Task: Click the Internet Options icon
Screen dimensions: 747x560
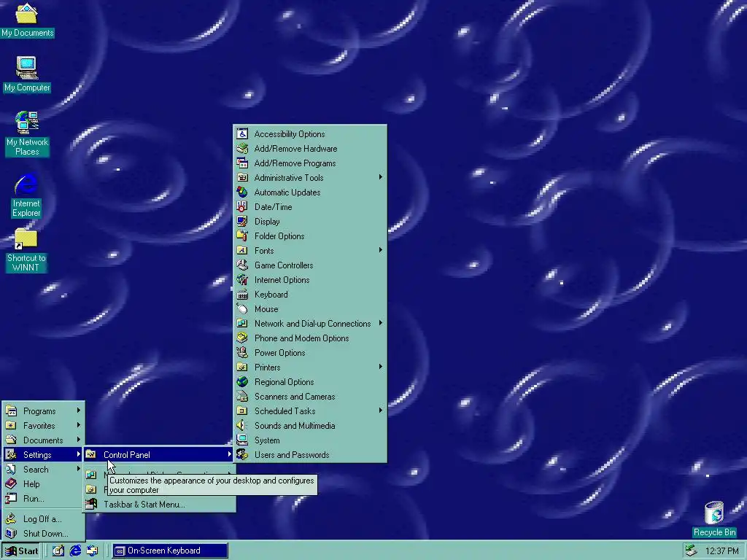Action: click(x=242, y=279)
